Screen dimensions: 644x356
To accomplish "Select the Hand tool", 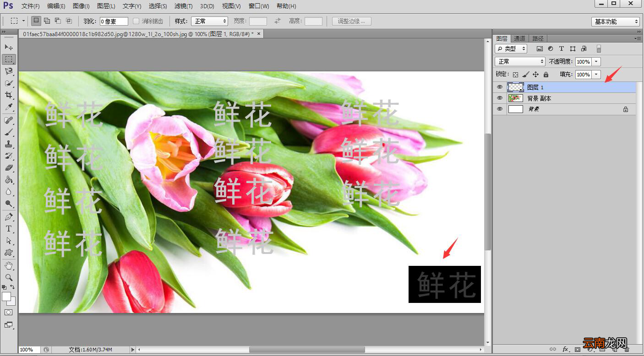I will click(x=9, y=265).
